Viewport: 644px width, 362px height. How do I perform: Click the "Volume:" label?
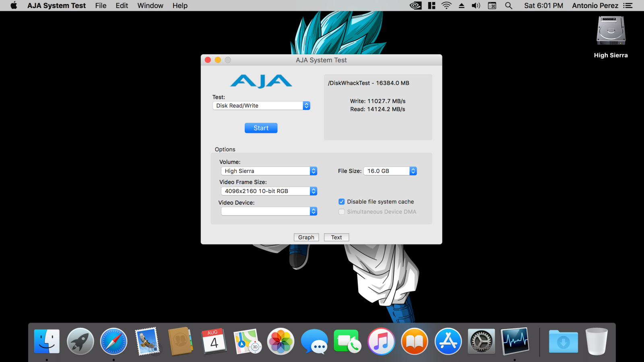pyautogui.click(x=230, y=162)
